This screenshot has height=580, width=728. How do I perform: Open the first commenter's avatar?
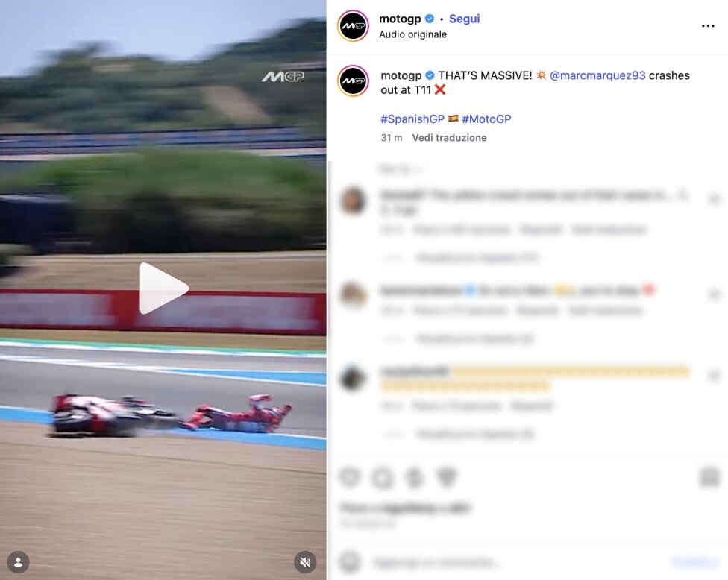[353, 201]
